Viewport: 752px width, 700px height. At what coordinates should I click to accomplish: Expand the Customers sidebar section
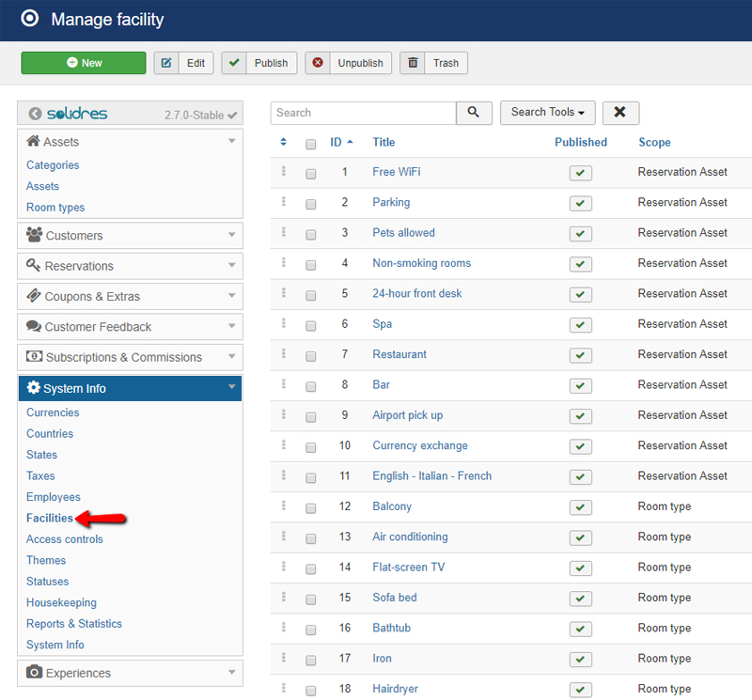tap(130, 236)
